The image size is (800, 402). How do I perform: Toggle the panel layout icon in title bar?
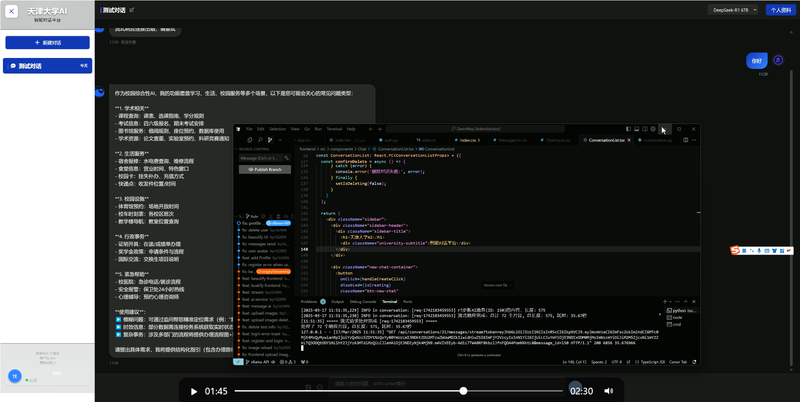637,129
